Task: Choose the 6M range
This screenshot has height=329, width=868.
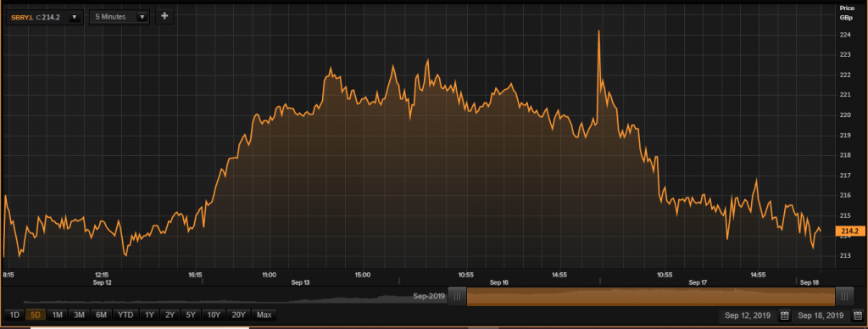Action: tap(101, 315)
